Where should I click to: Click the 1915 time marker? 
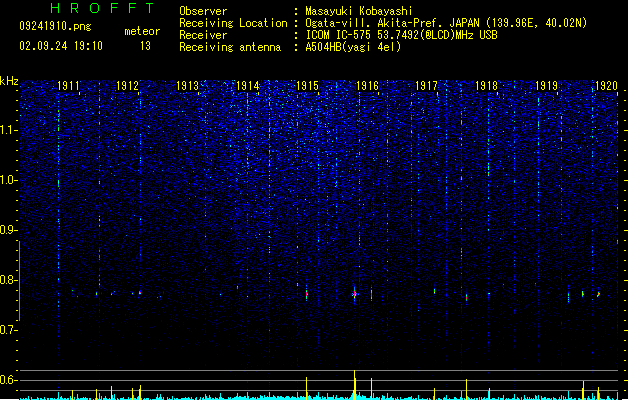(307, 85)
